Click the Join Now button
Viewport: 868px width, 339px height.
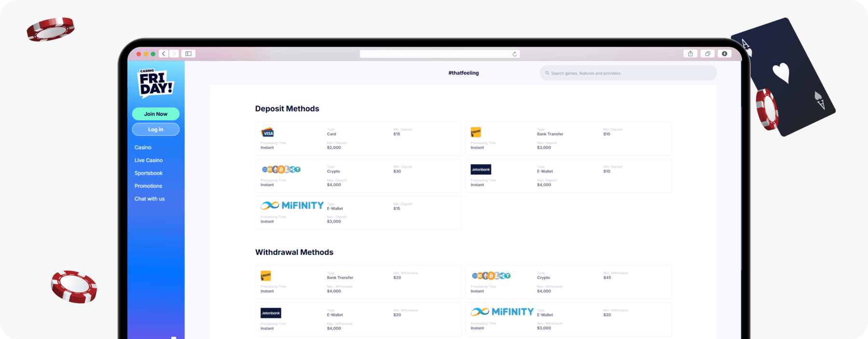(x=156, y=114)
